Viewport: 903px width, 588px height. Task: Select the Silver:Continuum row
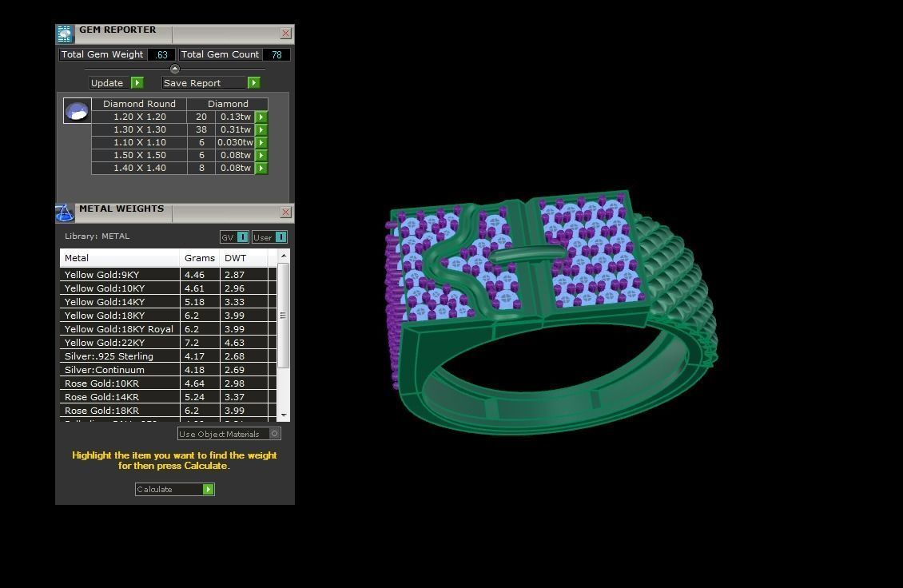pos(168,370)
